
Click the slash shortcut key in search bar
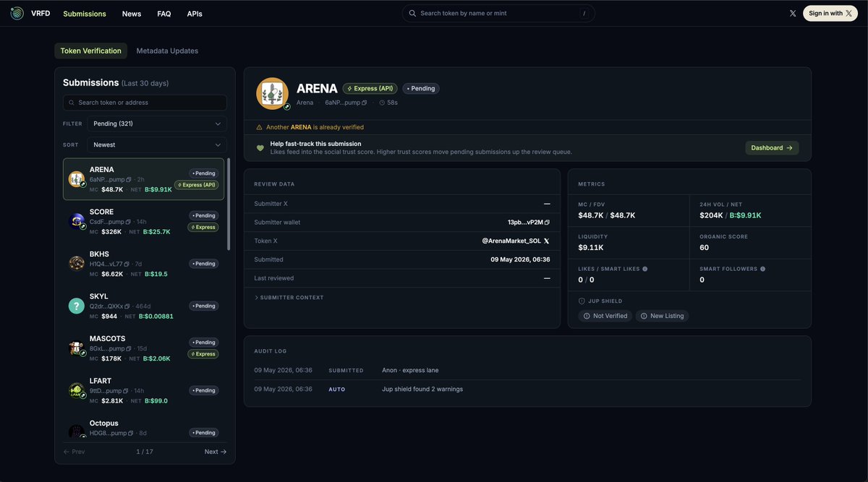584,13
